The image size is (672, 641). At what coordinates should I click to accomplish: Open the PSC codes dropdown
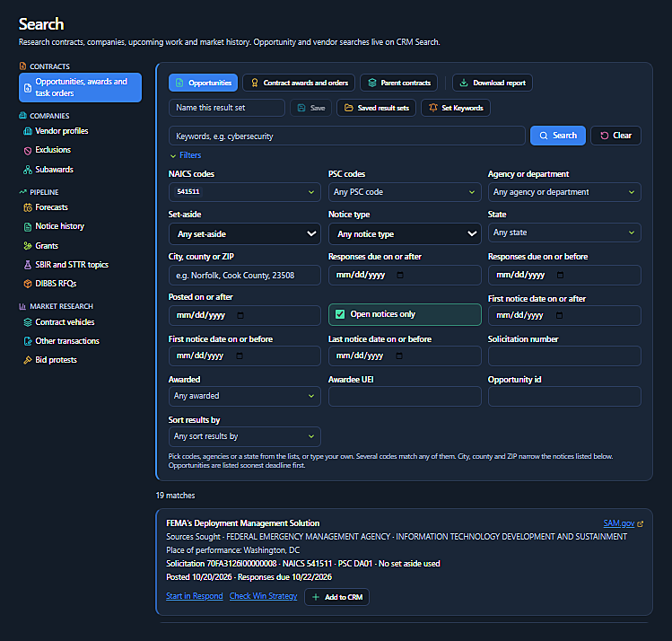click(405, 192)
